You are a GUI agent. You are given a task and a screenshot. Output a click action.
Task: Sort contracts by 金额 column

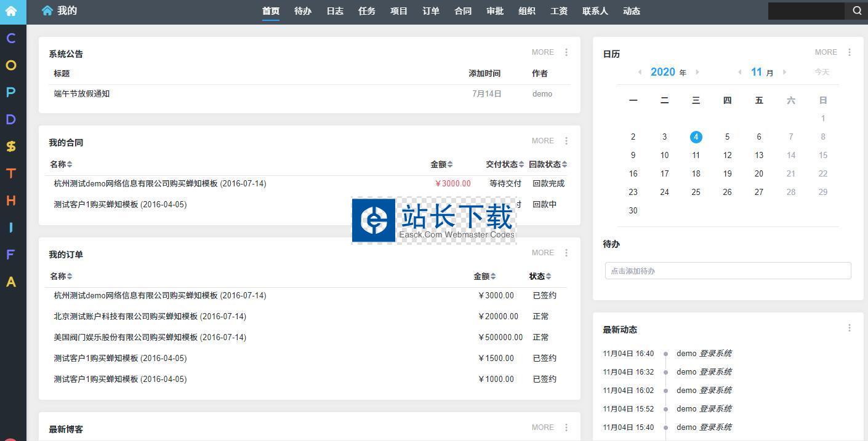point(441,164)
